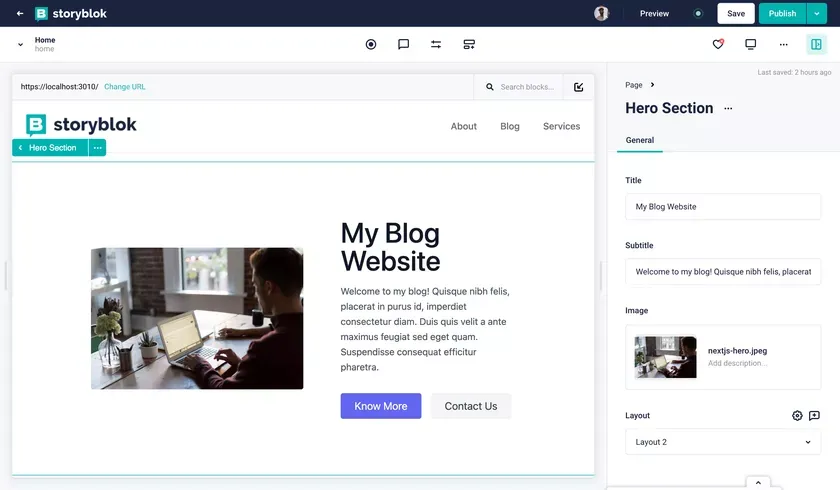Toggle the status indicator next to Preview

tap(698, 13)
